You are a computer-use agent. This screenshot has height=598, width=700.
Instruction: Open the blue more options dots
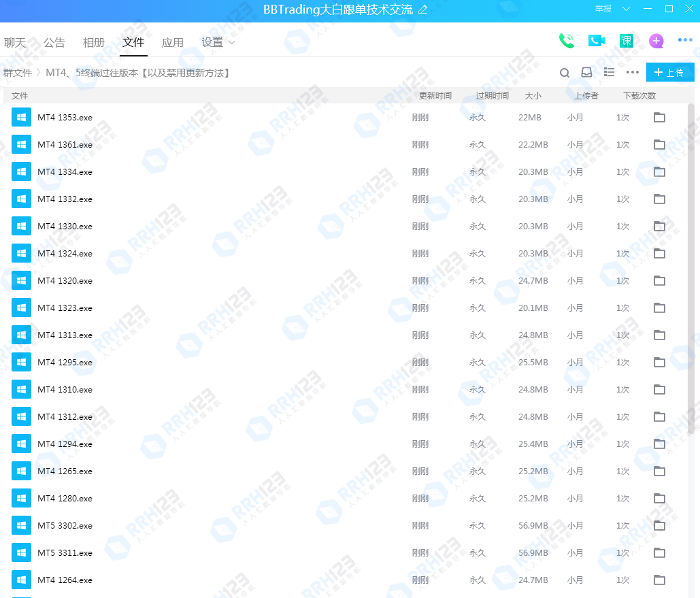685,40
